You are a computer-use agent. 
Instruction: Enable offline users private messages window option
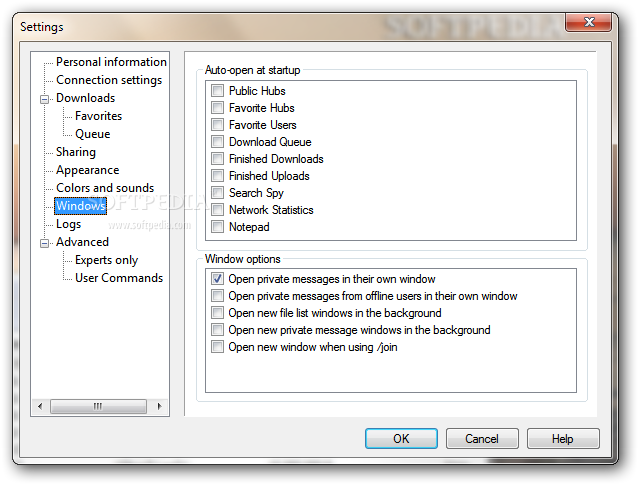(x=217, y=295)
